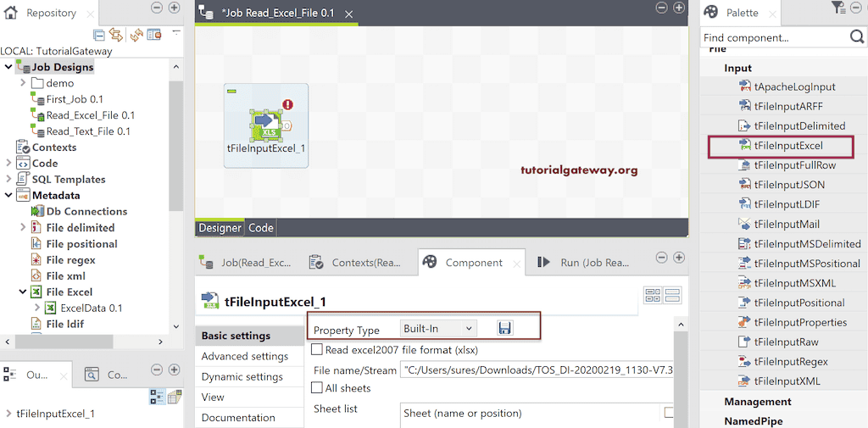Image resolution: width=868 pixels, height=428 pixels.
Task: Click the red error warning icon on component
Action: (287, 104)
